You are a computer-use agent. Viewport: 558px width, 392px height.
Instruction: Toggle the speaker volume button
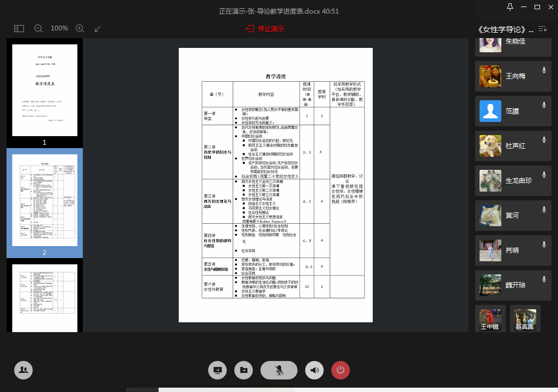(314, 370)
